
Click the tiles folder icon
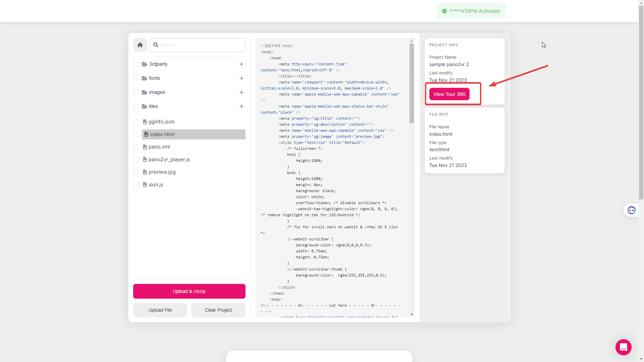(145, 106)
